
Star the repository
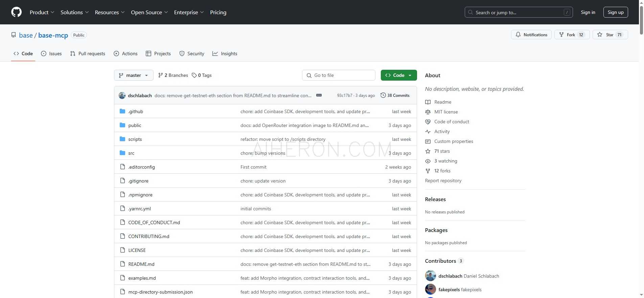tap(610, 35)
